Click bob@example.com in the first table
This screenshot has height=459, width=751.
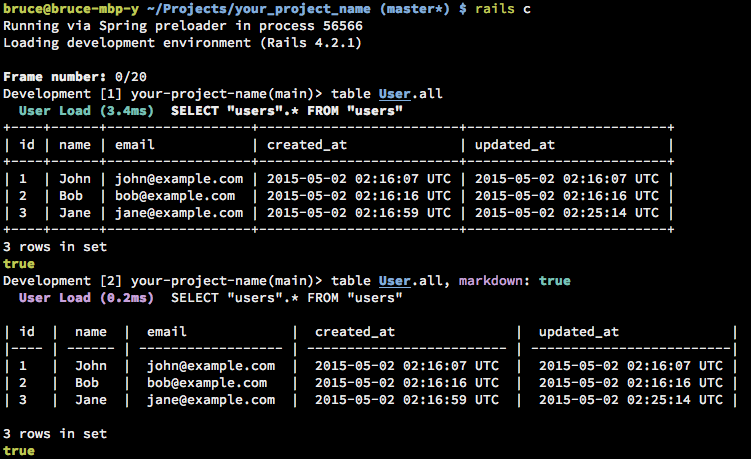click(175, 195)
